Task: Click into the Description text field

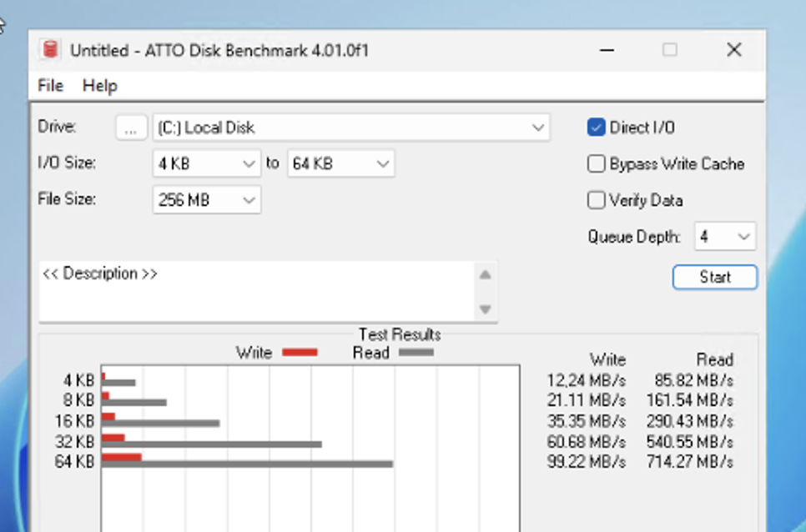Action: pos(256,292)
